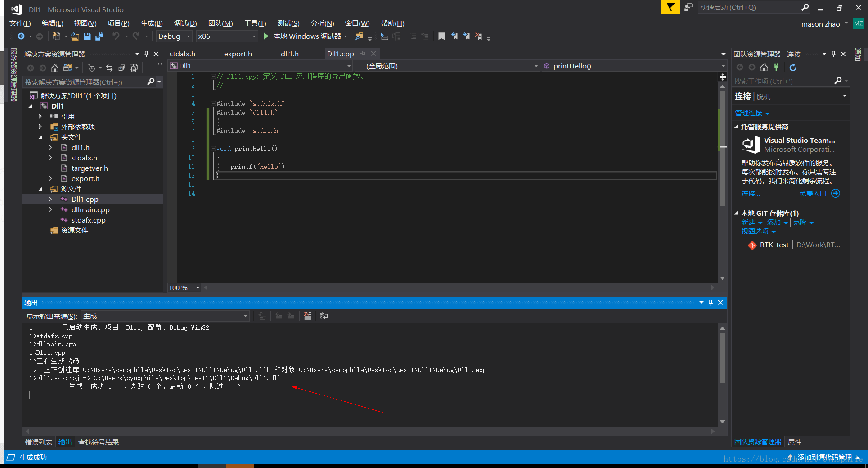The width and height of the screenshot is (868, 468).
Task: Click the Navigate Backward arrow in the main toolbar
Action: pos(21,36)
